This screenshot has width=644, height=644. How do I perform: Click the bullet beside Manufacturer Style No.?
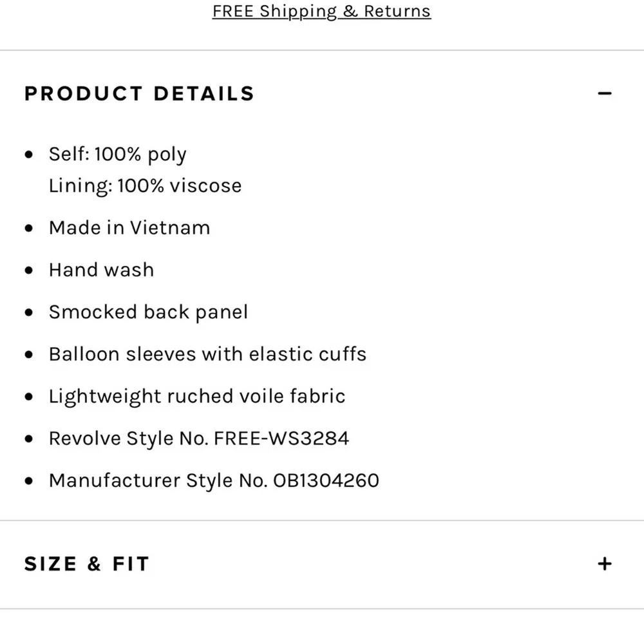[x=28, y=481]
